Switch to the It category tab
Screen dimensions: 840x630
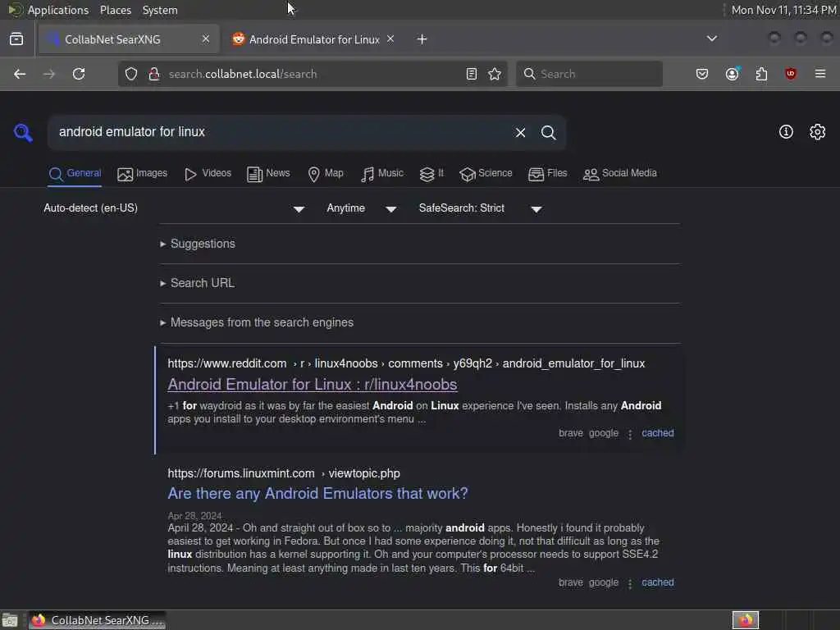point(431,174)
